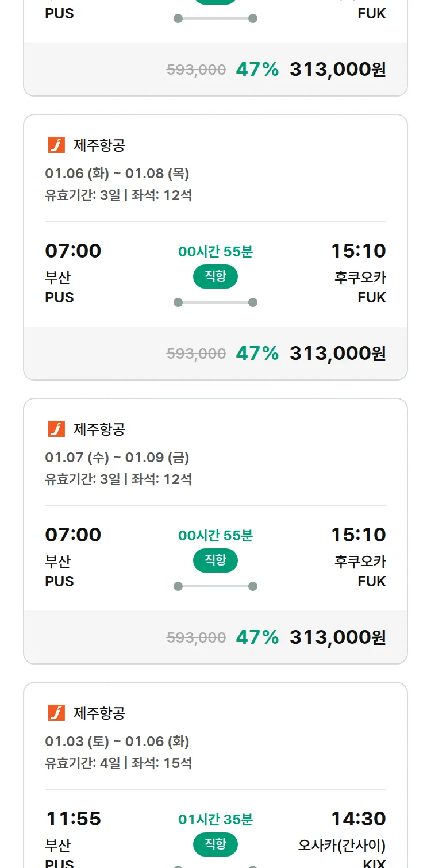Click the 11:55 departure time
Screen dimensions: 431x868
pyautogui.click(x=73, y=819)
